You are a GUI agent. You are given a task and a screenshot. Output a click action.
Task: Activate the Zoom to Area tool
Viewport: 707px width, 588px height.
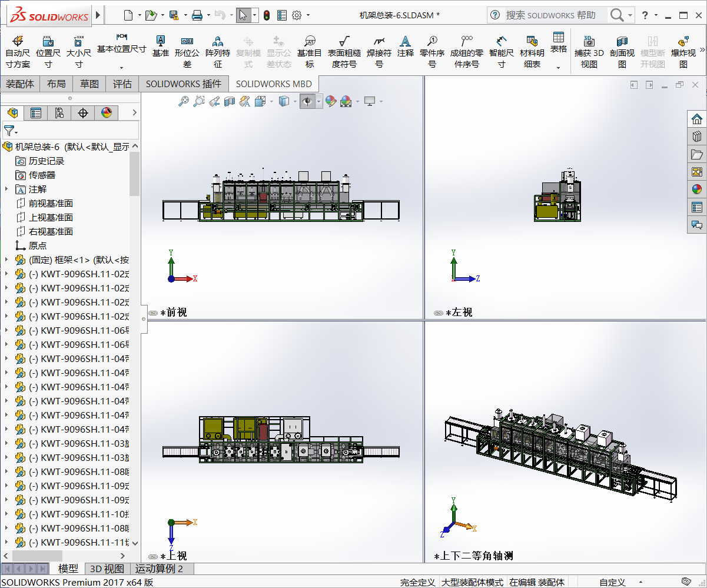pyautogui.click(x=198, y=101)
